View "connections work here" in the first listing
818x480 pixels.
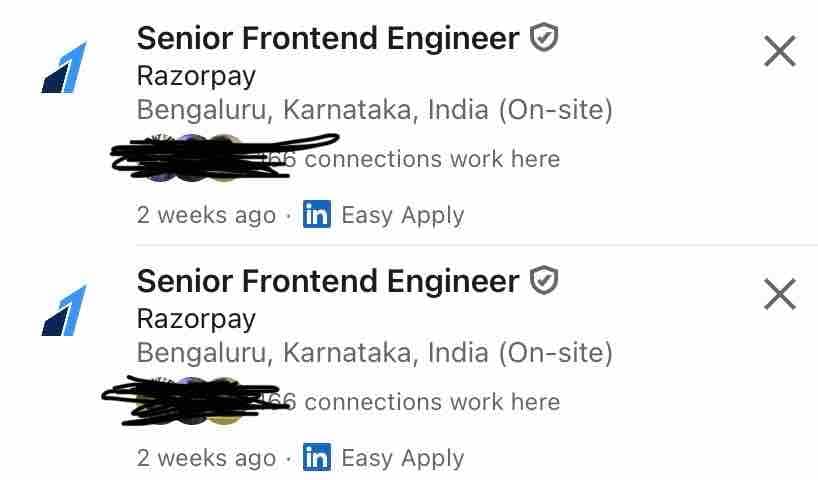coord(430,159)
